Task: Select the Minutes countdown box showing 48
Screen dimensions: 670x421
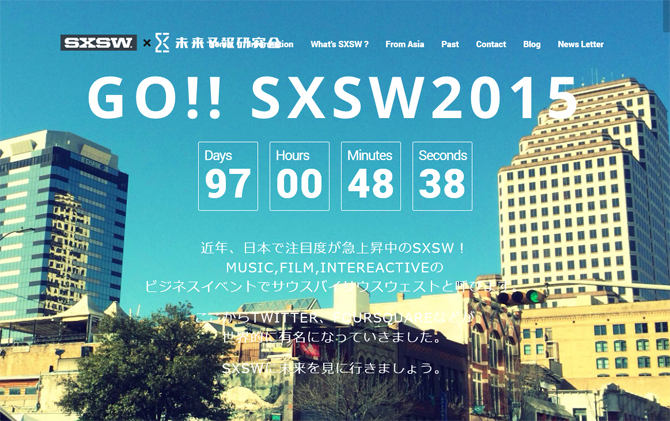Action: click(371, 176)
